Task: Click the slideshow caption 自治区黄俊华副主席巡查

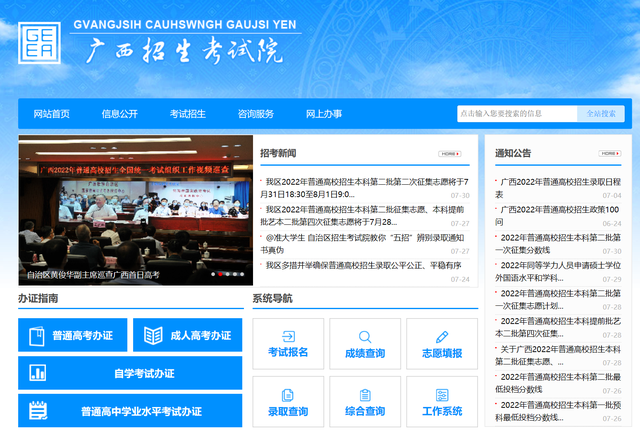Action: point(93,275)
